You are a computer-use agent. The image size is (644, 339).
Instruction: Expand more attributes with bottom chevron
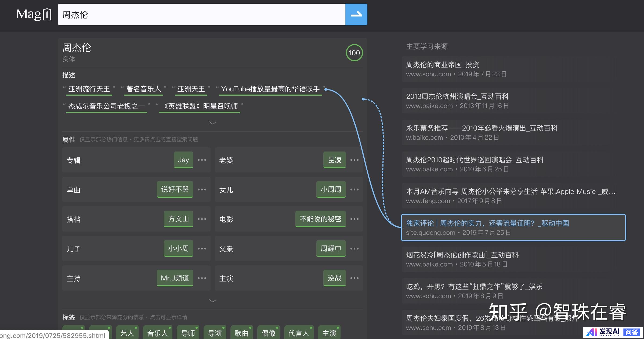[213, 301]
